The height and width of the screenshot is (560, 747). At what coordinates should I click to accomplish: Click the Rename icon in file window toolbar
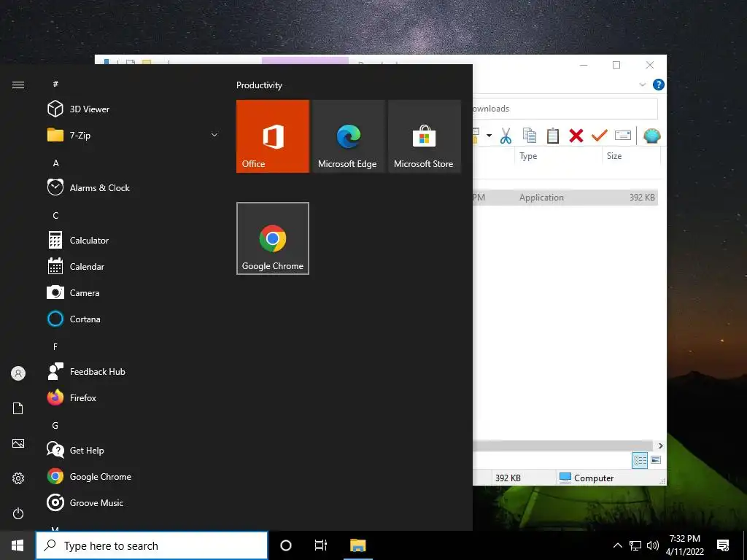[x=623, y=136]
